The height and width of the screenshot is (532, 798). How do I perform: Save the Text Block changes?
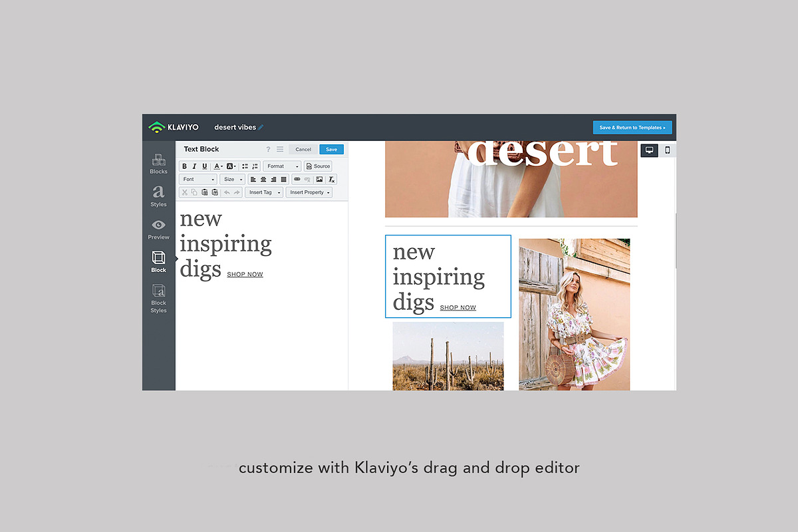pyautogui.click(x=331, y=149)
